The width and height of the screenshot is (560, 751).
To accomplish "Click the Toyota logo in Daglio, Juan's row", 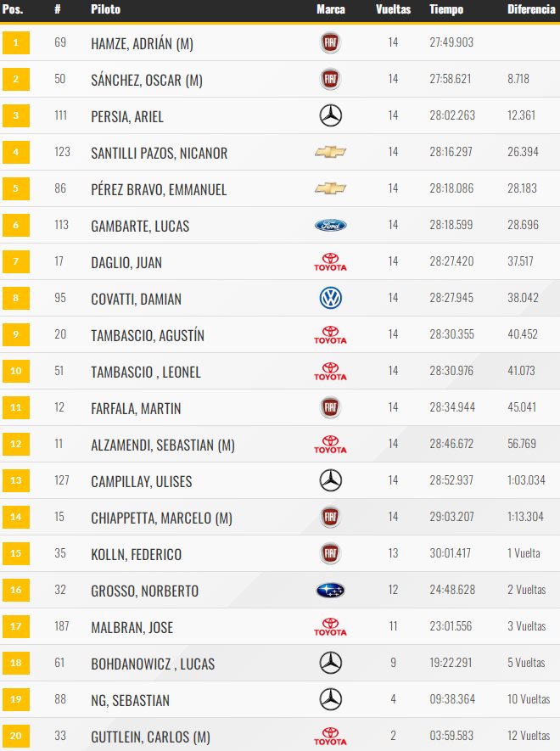I will 330,261.
